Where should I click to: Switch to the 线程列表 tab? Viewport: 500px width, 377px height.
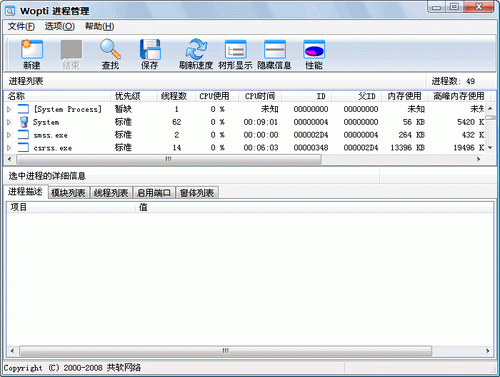coord(111,193)
